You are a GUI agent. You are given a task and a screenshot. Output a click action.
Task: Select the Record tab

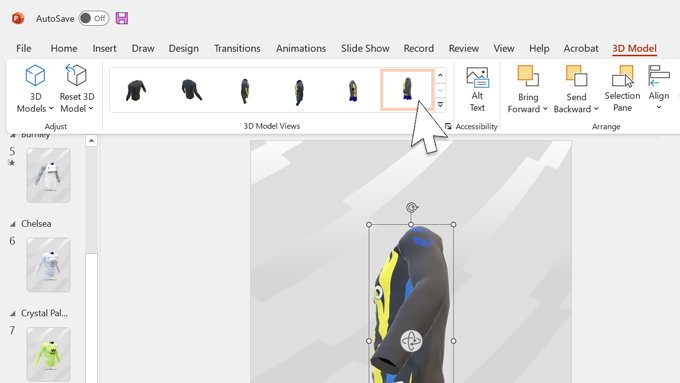(418, 48)
